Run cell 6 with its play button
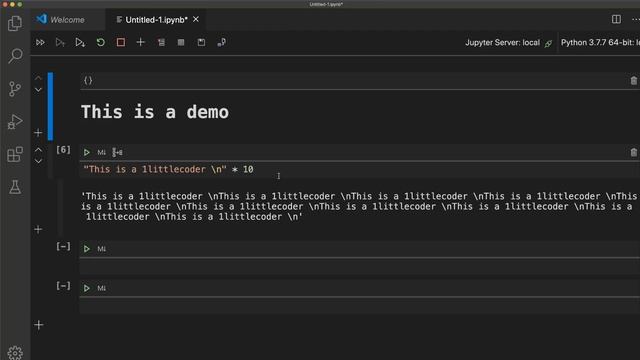This screenshot has width=640, height=360. (x=87, y=153)
